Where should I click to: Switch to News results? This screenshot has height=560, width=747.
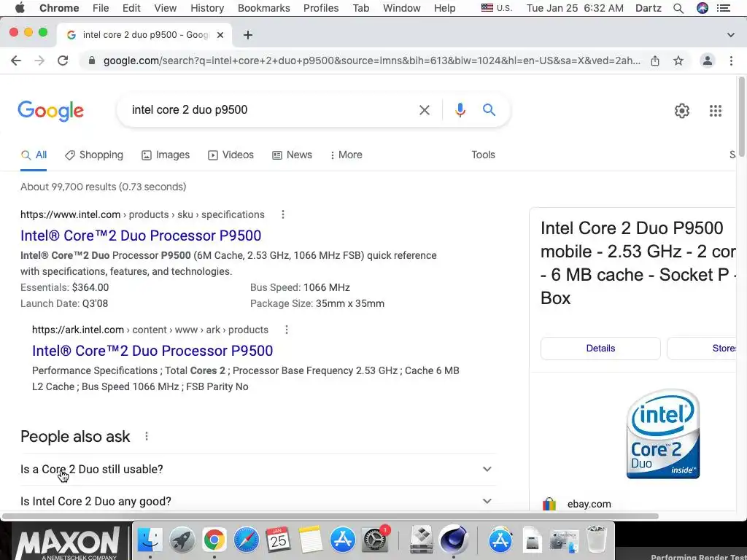292,155
